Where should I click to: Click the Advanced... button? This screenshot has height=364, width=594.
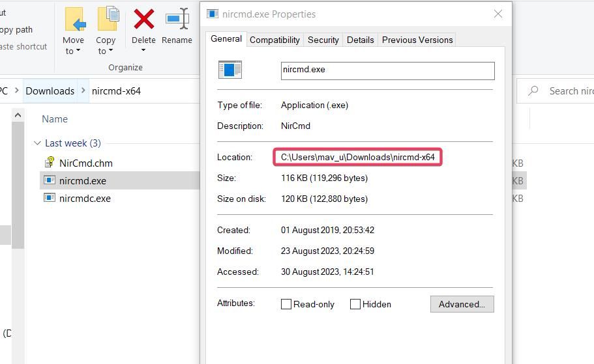point(462,304)
